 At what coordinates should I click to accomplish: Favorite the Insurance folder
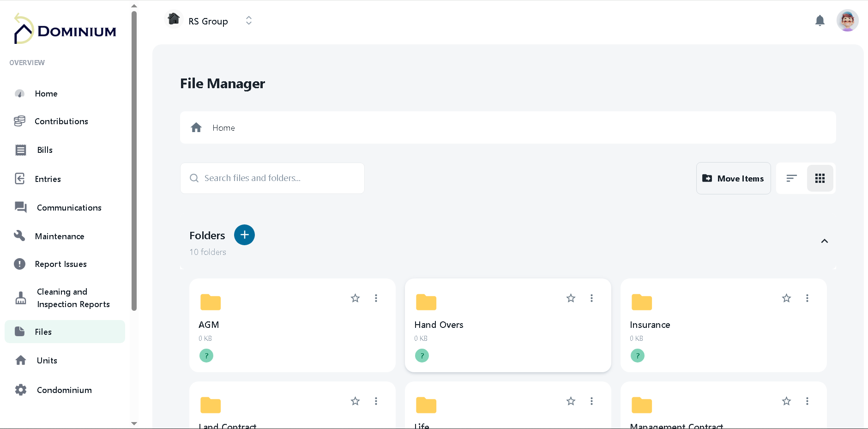(x=786, y=298)
